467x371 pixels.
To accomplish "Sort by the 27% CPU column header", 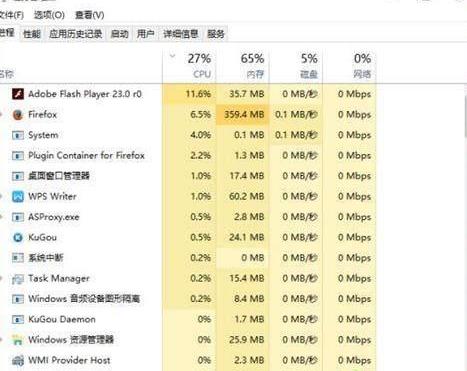I will [x=189, y=66].
